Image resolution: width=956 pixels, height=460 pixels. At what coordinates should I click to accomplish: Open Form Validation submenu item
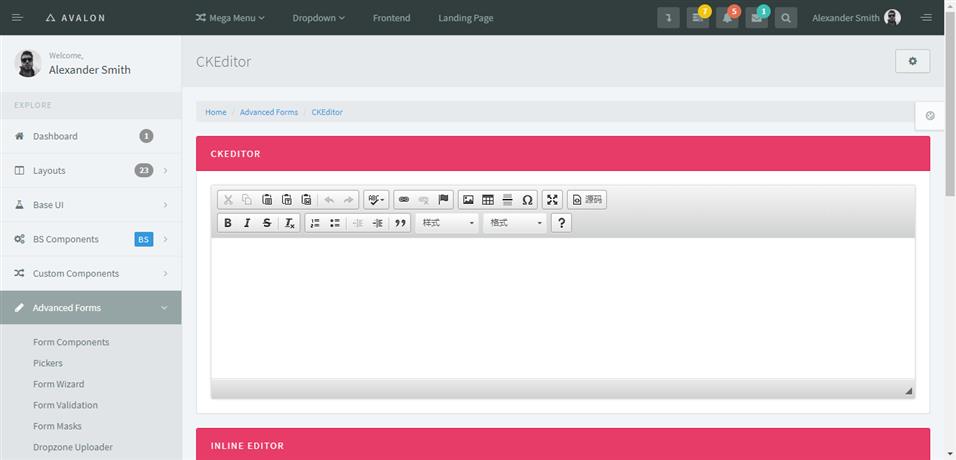(65, 404)
